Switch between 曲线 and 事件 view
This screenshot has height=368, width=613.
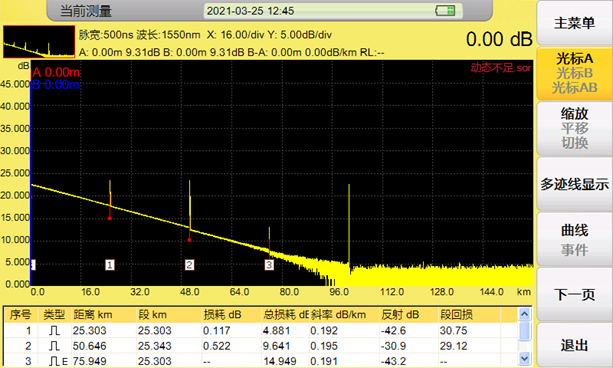(x=574, y=239)
